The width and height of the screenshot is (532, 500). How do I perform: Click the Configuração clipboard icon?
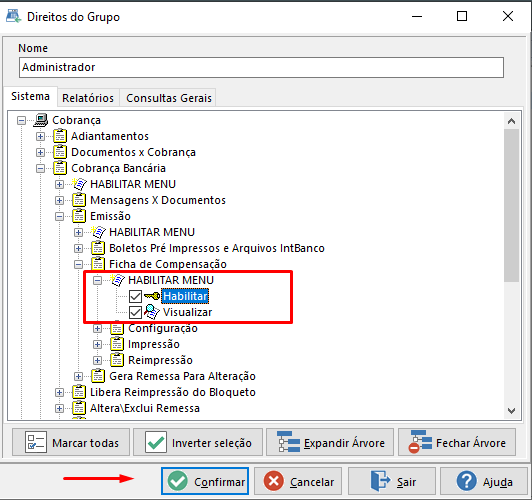pos(117,328)
